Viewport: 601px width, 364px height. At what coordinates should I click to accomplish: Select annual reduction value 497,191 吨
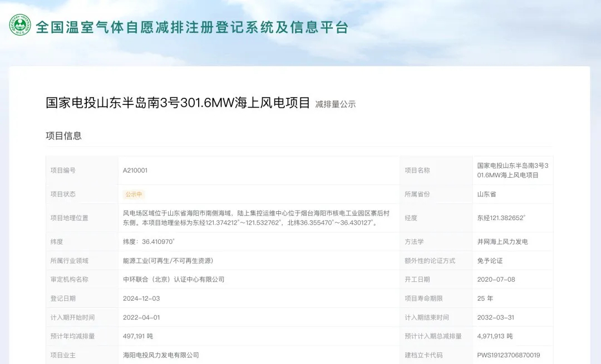[x=138, y=336]
